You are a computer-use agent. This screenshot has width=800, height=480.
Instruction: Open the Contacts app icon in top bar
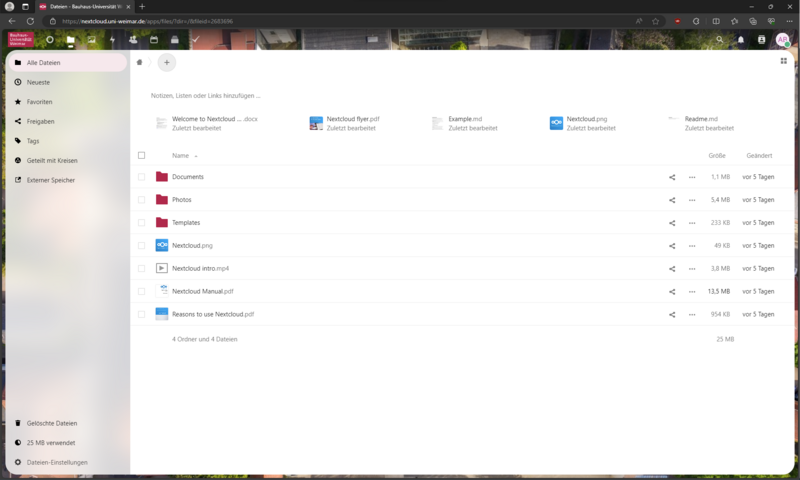pyautogui.click(x=133, y=39)
